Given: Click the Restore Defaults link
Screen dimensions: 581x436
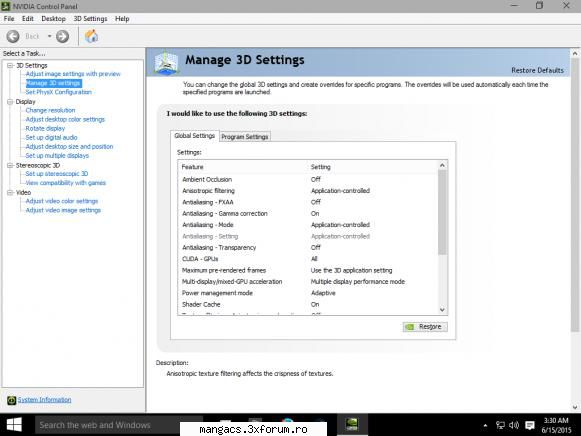Looking at the screenshot, I should [537, 70].
